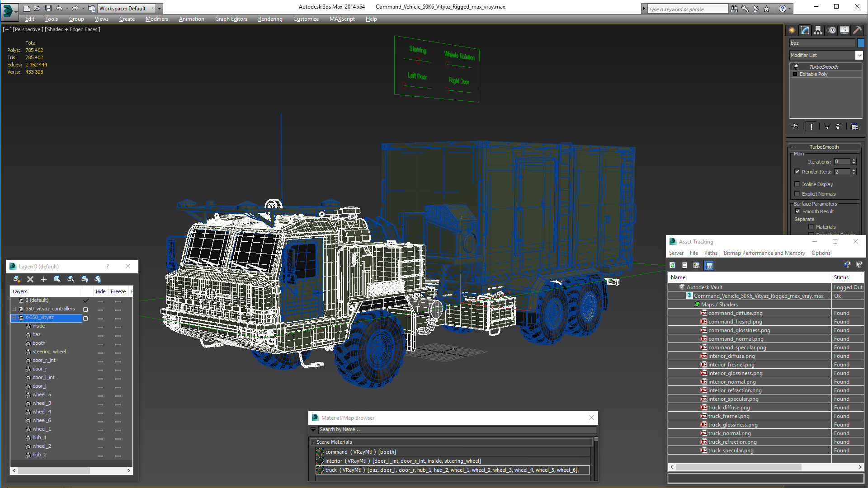
Task: Click the Perspective viewport label
Action: tap(28, 29)
